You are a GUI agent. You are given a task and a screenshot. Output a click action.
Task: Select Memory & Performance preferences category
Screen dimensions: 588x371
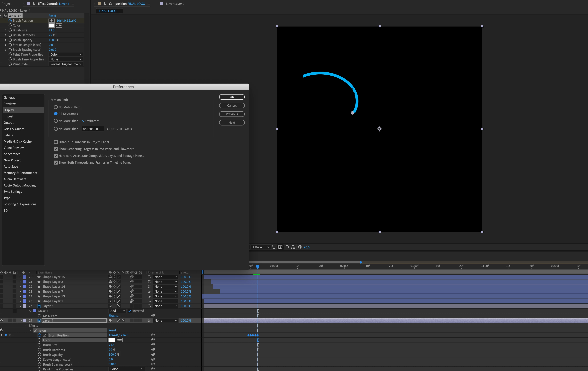(x=21, y=173)
